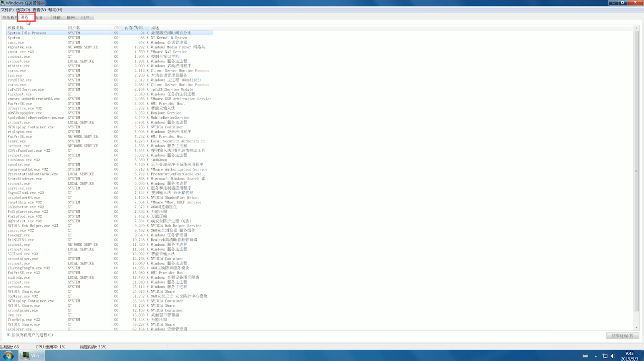Open the input keyboard tray icon
This screenshot has width=644, height=361.
(586, 356)
